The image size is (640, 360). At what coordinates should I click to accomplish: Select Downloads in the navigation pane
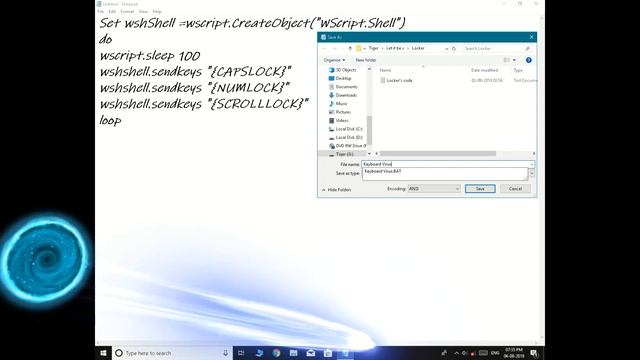point(343,95)
